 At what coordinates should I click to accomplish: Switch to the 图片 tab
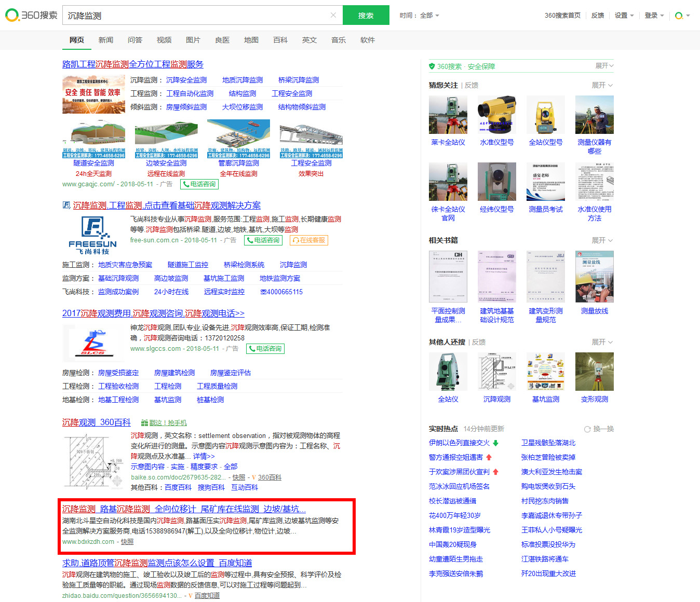[193, 40]
